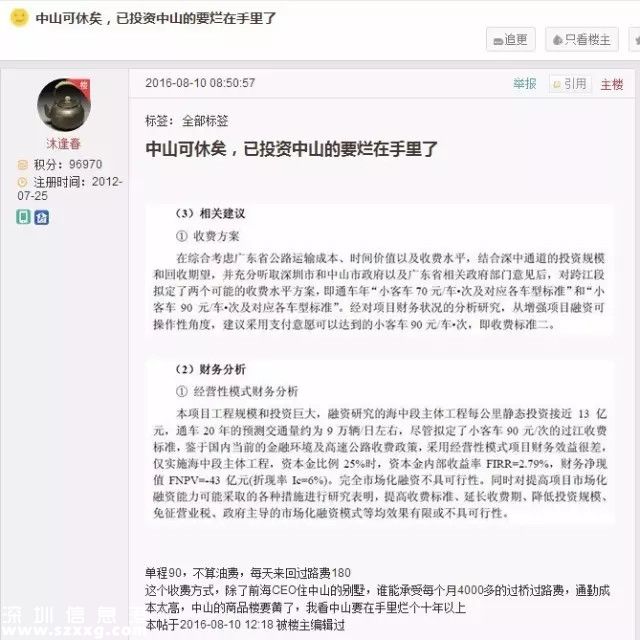Click the red badge on avatar corner
Image resolution: width=640 pixels, height=640 pixels.
coord(82,87)
